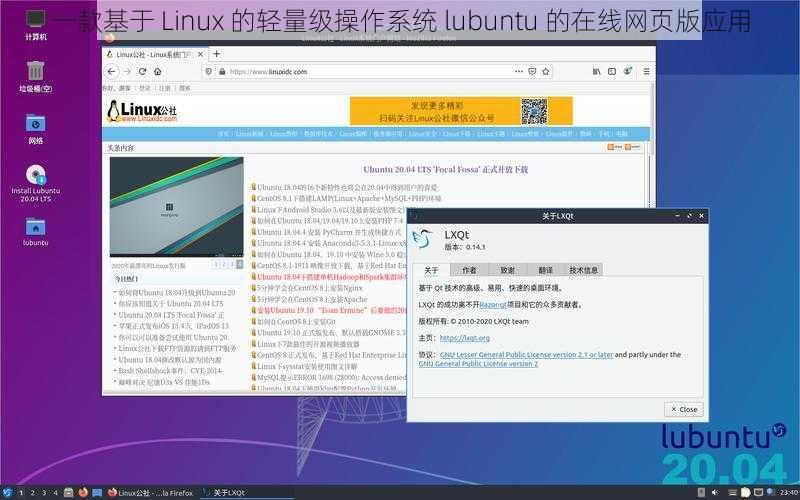Open the https://lxqt.org homepage link
This screenshot has width=800, height=500.
coord(465,338)
